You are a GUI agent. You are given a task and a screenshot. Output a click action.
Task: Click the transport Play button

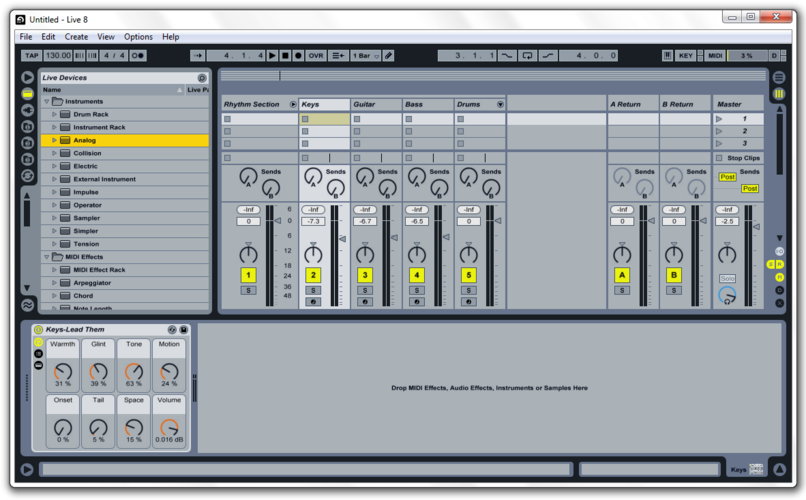(x=272, y=55)
